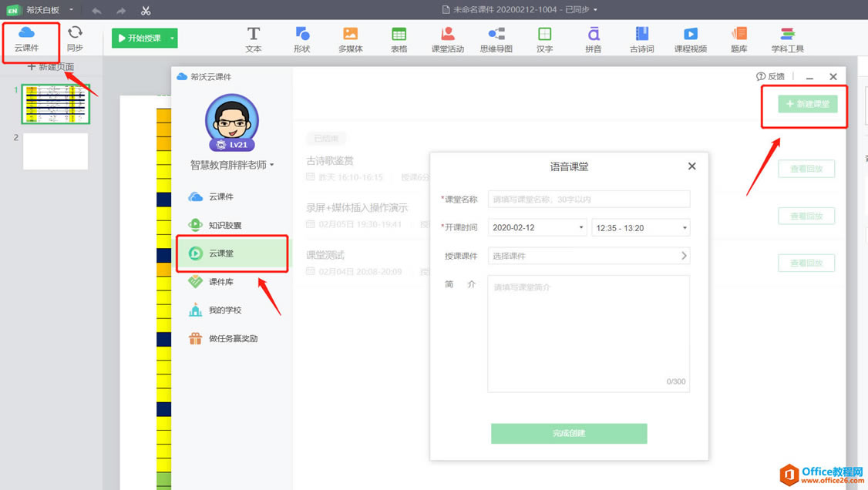Select slide 1 thumbnail
The height and width of the screenshot is (490, 868).
pyautogui.click(x=56, y=104)
